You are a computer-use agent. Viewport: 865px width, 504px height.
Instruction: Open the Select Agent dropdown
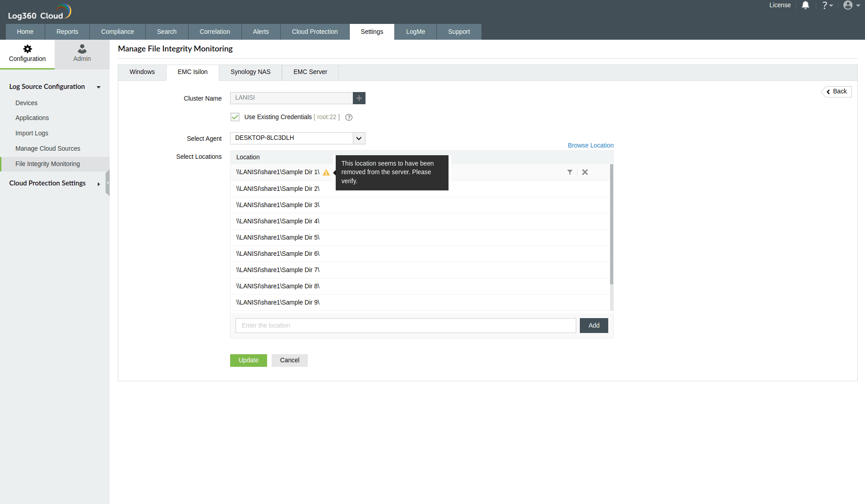pyautogui.click(x=359, y=138)
